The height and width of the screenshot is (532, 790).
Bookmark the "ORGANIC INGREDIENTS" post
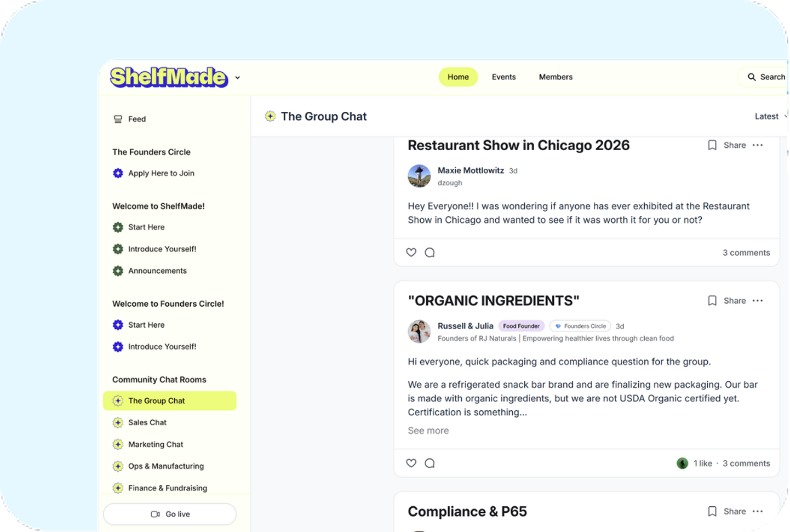click(x=712, y=301)
